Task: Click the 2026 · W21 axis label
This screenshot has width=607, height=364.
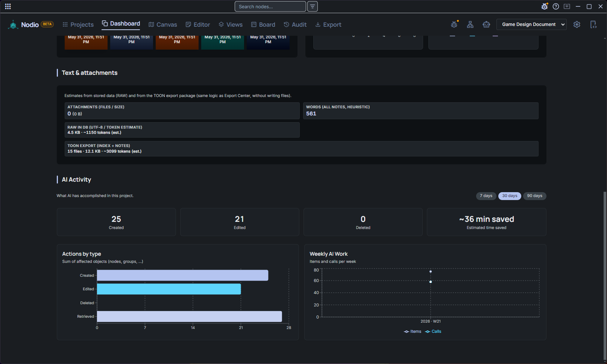Action: 431,322
